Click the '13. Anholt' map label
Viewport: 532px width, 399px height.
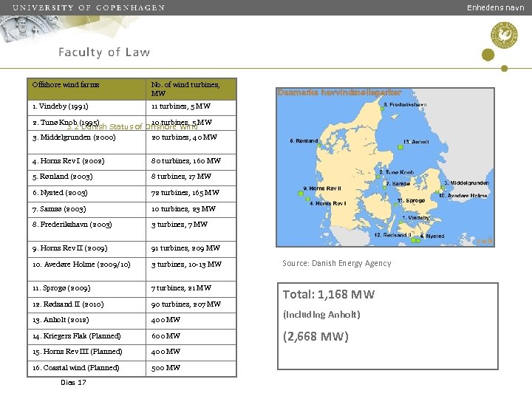[416, 142]
